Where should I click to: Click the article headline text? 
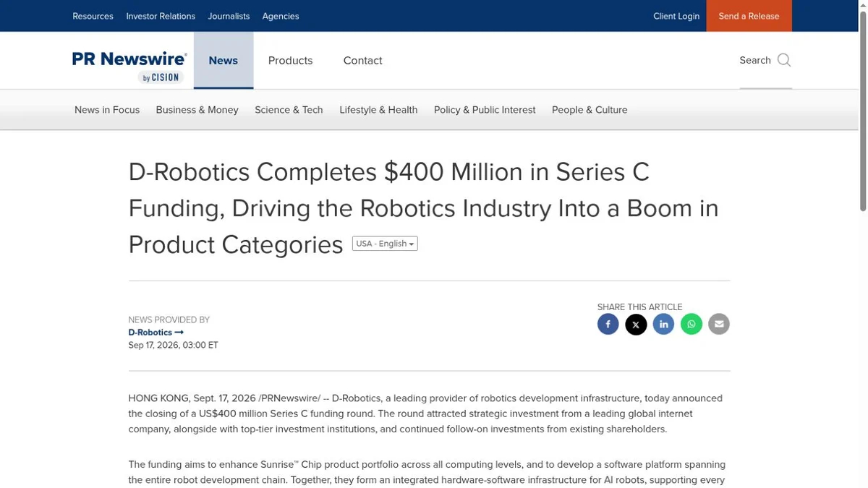click(423, 208)
